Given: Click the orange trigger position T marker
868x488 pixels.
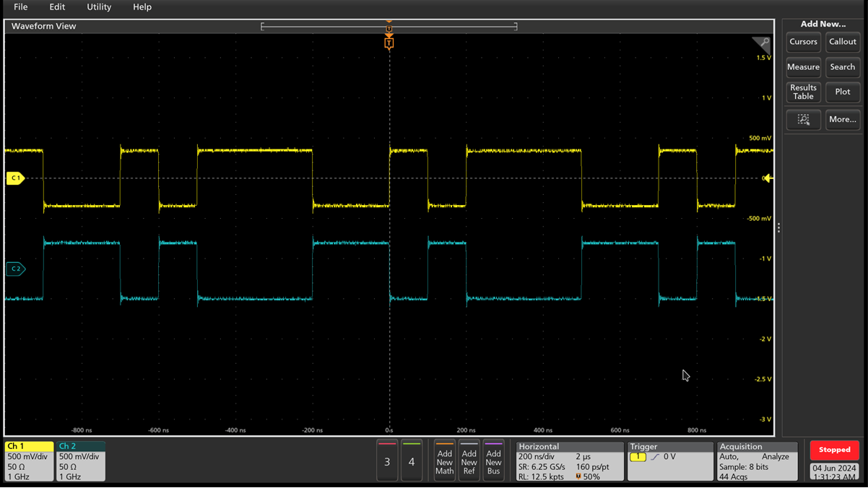Looking at the screenshot, I should click(389, 43).
